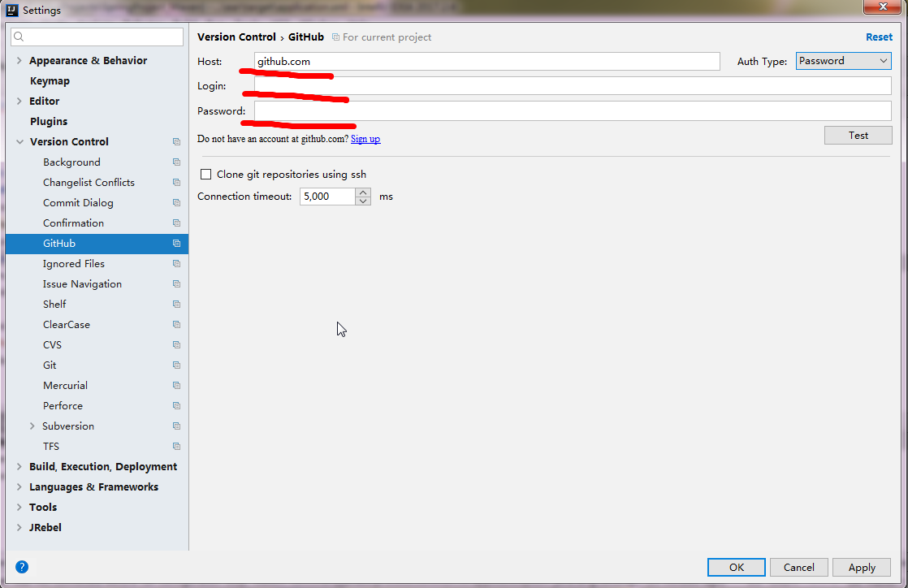Click the project-level icon beside Confirmation
This screenshot has width=908, height=588.
coord(176,223)
